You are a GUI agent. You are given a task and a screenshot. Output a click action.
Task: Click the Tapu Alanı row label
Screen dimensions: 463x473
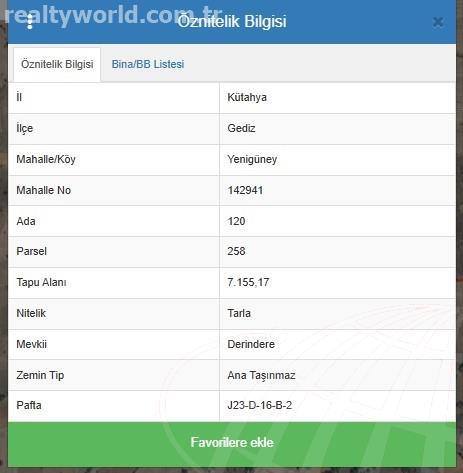pos(41,282)
